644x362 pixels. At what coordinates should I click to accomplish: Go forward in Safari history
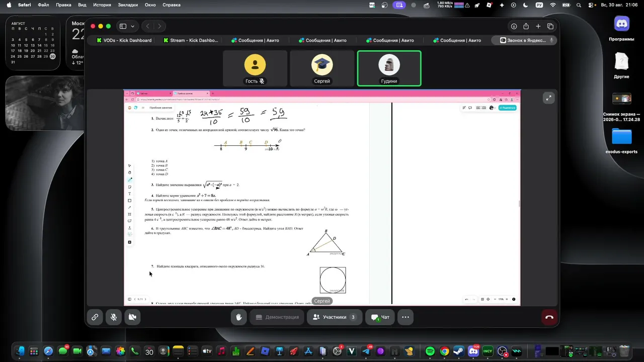(x=159, y=26)
